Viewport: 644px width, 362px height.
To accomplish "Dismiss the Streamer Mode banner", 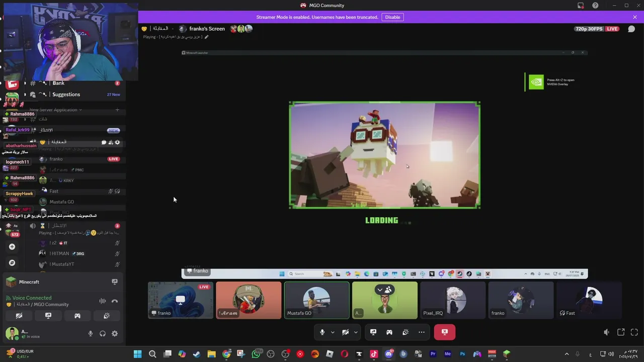I will pyautogui.click(x=635, y=17).
